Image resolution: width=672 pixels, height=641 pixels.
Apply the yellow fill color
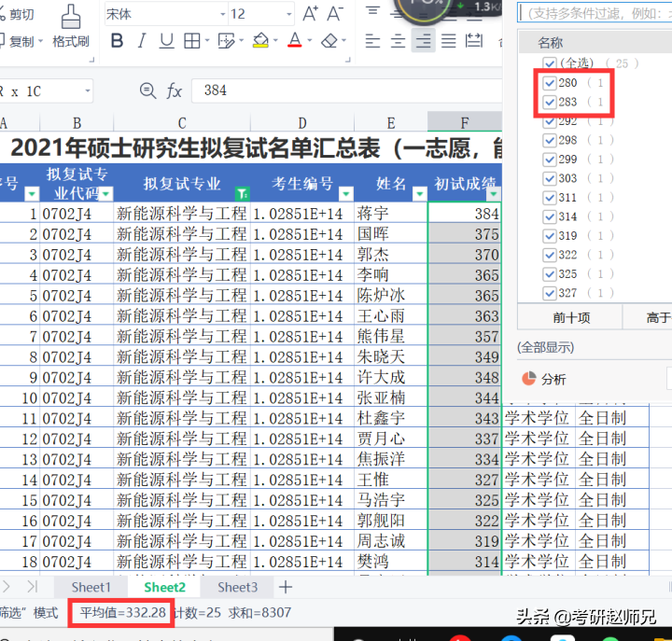tap(260, 41)
